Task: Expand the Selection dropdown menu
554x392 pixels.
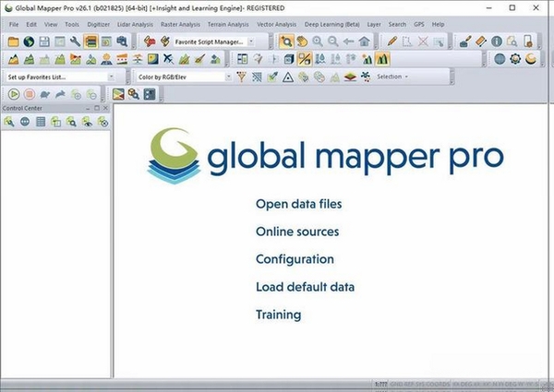Action: click(392, 77)
